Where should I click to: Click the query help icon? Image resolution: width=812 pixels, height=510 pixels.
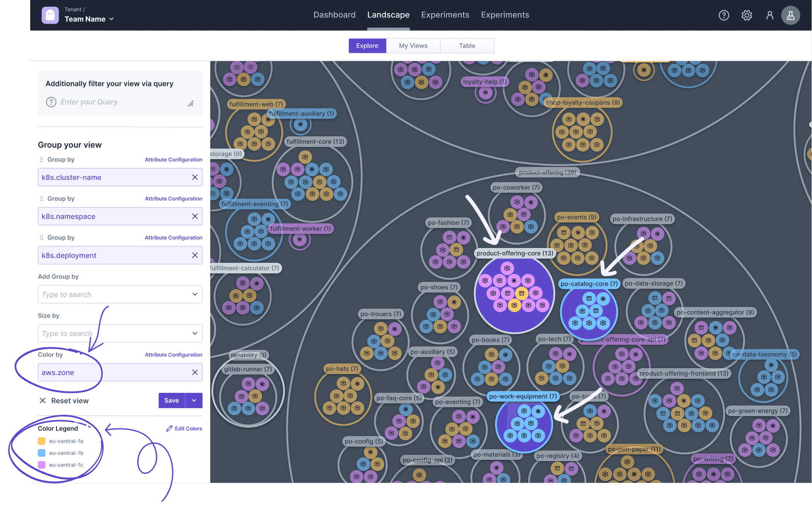[x=51, y=102]
